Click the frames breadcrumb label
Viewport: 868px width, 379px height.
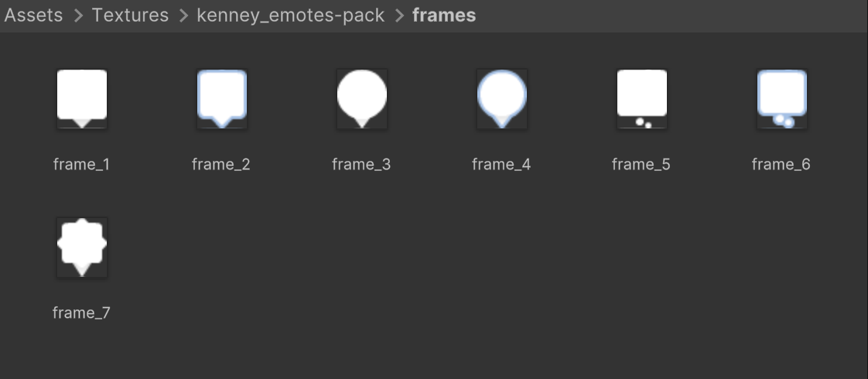pyautogui.click(x=444, y=15)
